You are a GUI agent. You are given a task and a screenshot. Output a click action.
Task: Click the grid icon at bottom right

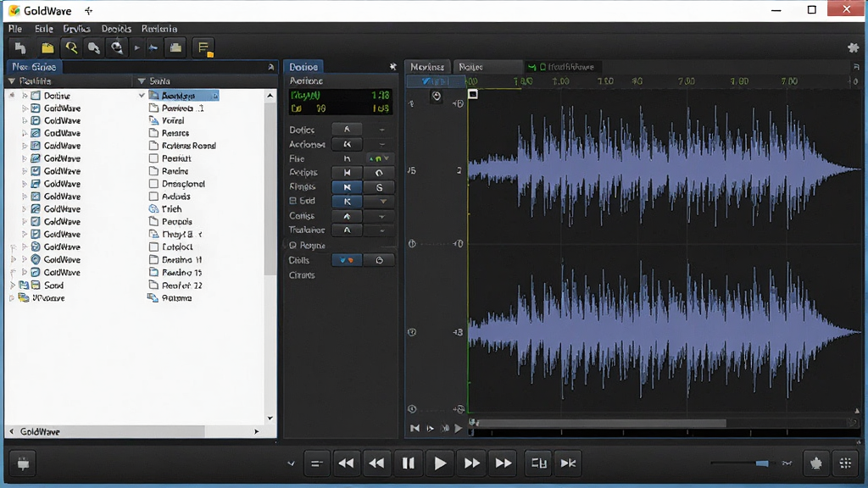(845, 463)
